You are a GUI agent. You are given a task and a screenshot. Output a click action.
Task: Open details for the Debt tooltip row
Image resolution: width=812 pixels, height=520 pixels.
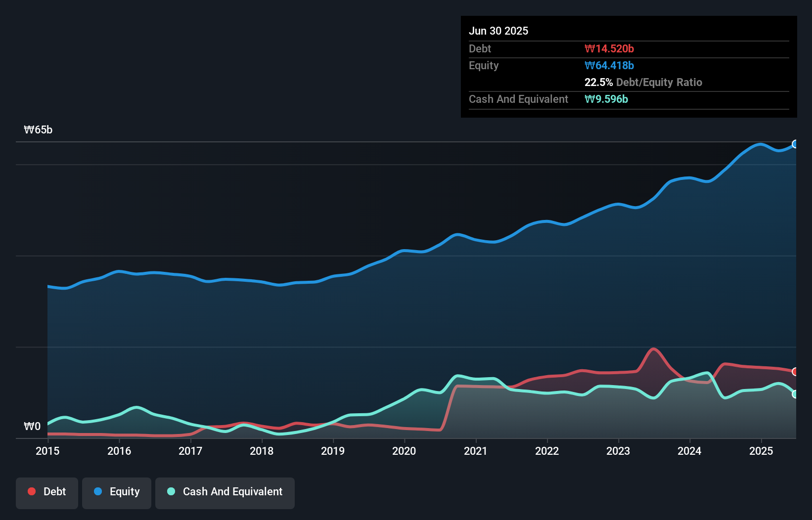tap(480, 48)
